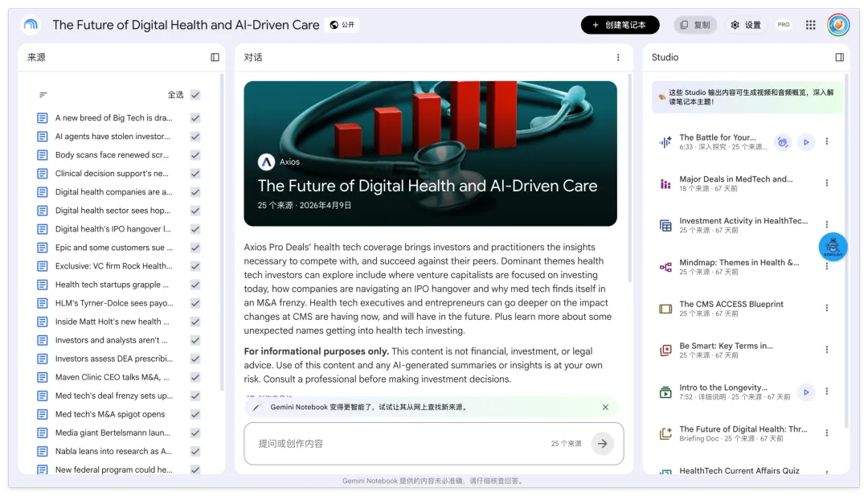Open source Investors and analysts aren't ...
Screen dimensions: 868x496
tap(111, 340)
